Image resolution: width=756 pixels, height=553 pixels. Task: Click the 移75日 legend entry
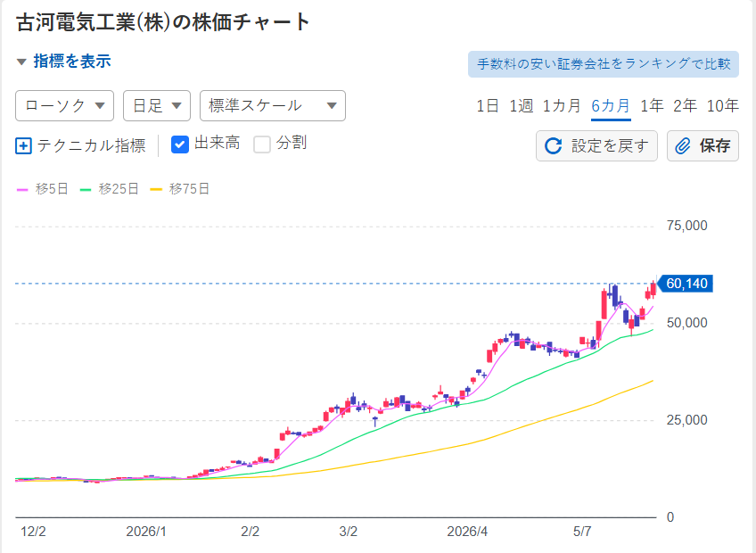tap(180, 189)
